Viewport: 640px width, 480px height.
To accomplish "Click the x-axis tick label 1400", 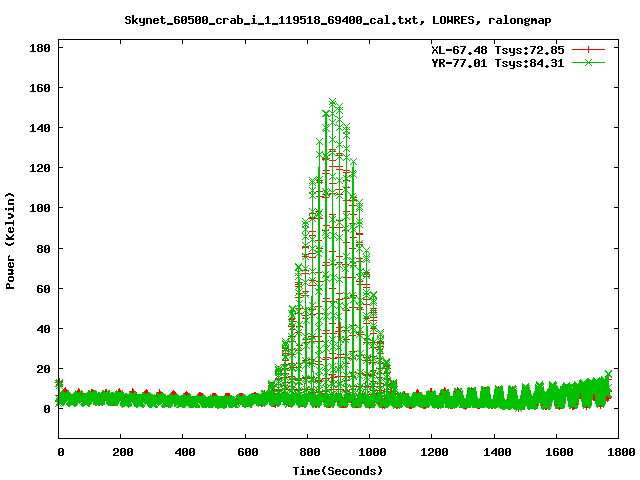I will click(497, 452).
